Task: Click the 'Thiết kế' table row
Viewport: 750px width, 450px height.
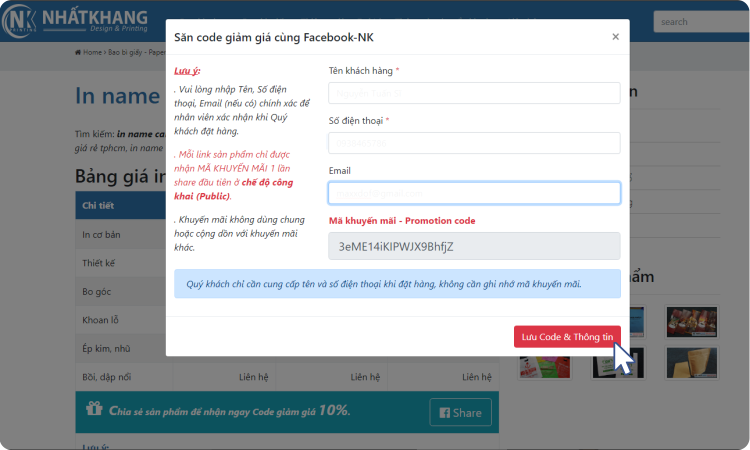Action: [x=121, y=263]
